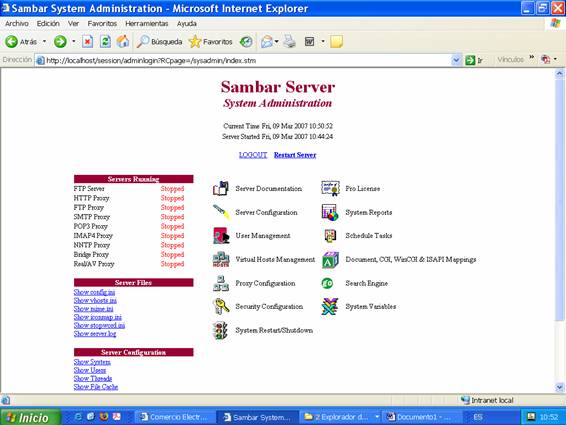Open the Búsqueda search panel
This screenshot has height=425, width=566.
click(x=160, y=42)
